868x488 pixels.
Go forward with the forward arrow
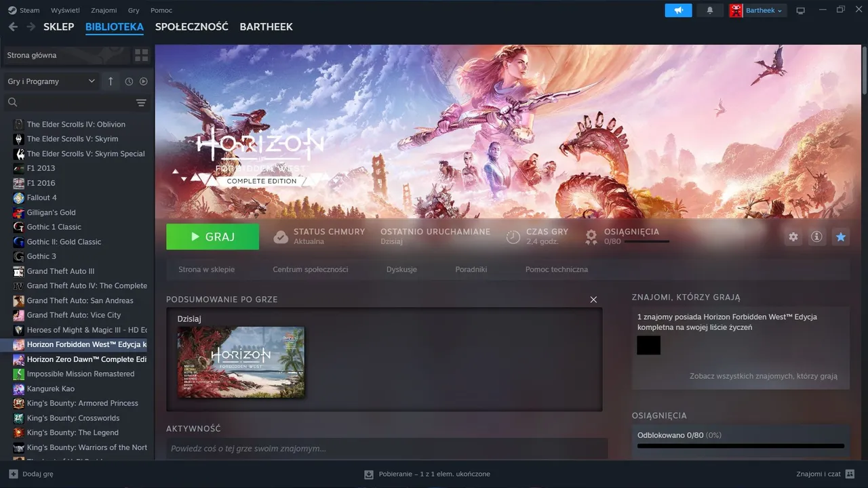click(x=31, y=26)
